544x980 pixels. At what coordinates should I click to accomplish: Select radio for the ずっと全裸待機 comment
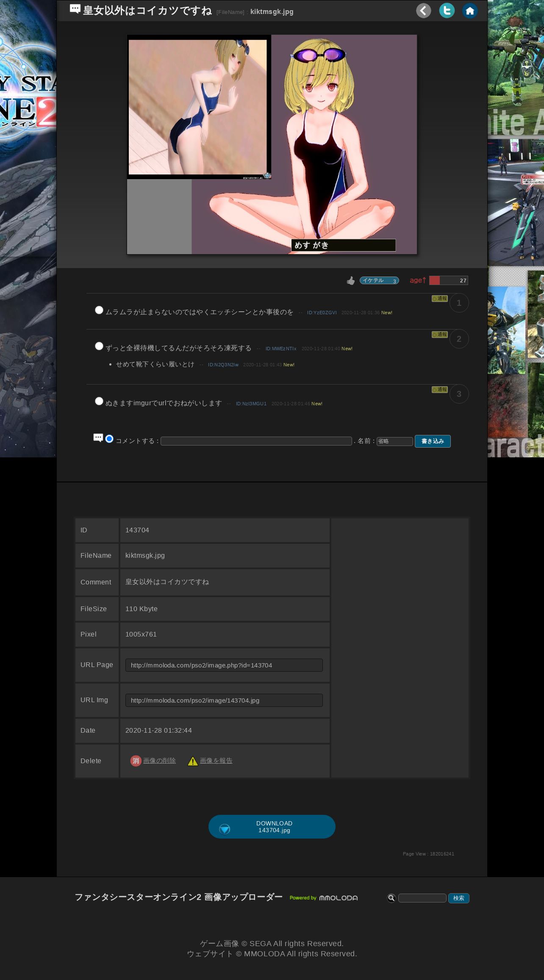click(x=99, y=346)
